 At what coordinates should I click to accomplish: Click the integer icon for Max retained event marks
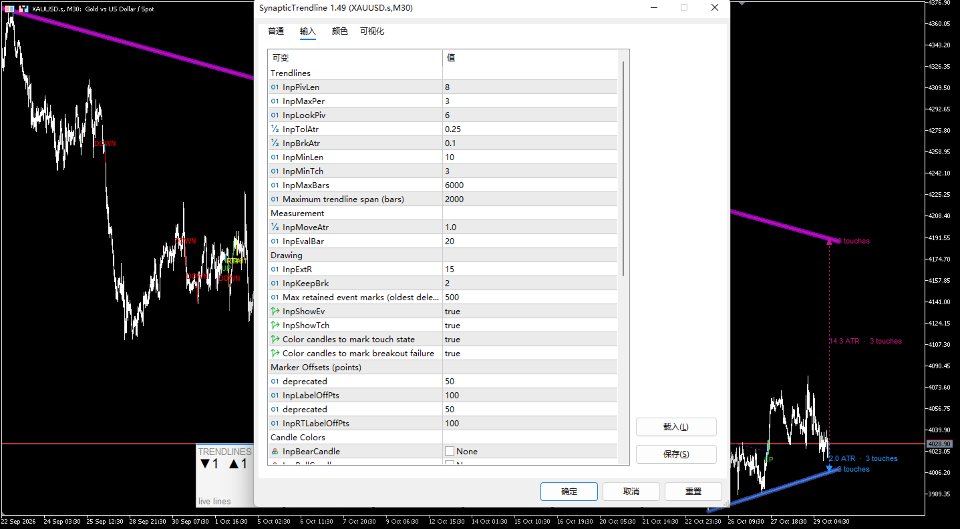[274, 298]
